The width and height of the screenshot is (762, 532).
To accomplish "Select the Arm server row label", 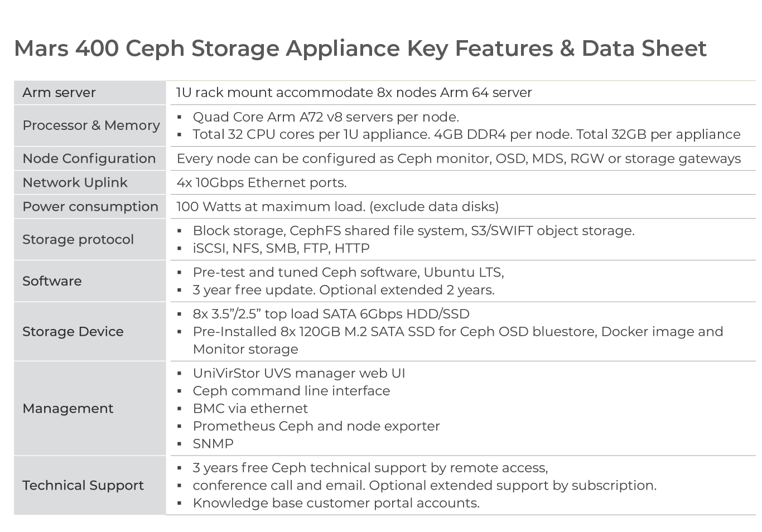I will (59, 93).
